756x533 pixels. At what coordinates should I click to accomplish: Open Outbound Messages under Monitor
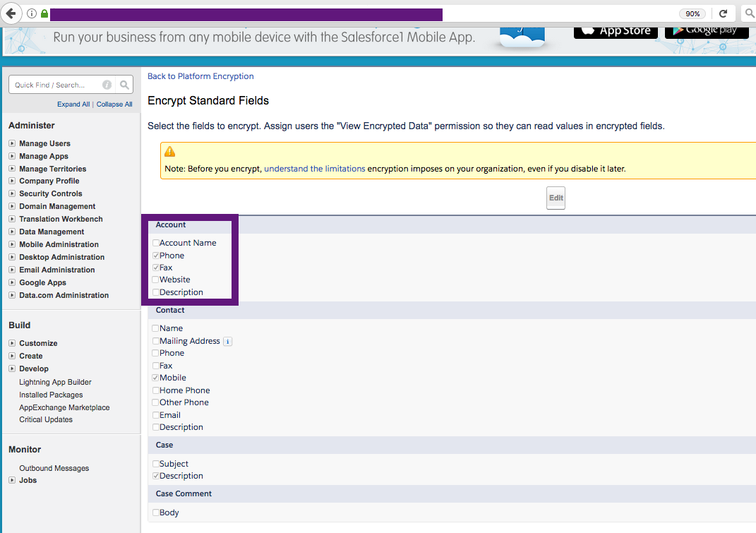[x=54, y=468]
